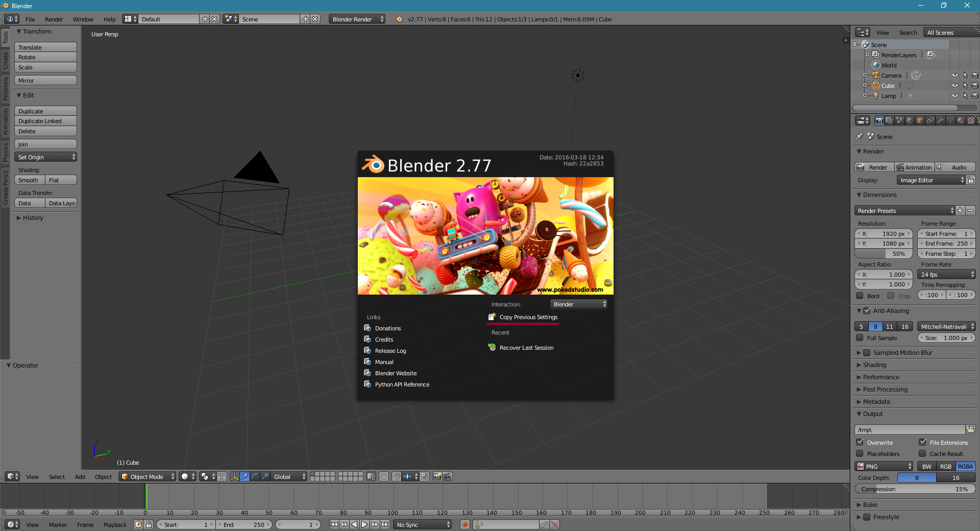Viewport: 980px width, 531px height.
Task: Click the Cube mesh data triangle icon in outliner
Action: tap(909, 85)
